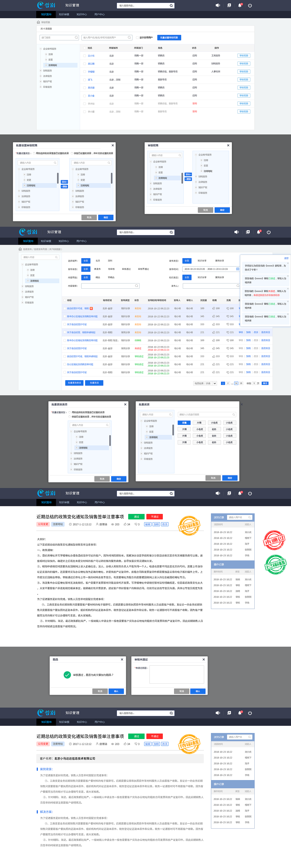Check the row checkbox for 吕小布
Screen dimensions: 291x868
point(84,56)
